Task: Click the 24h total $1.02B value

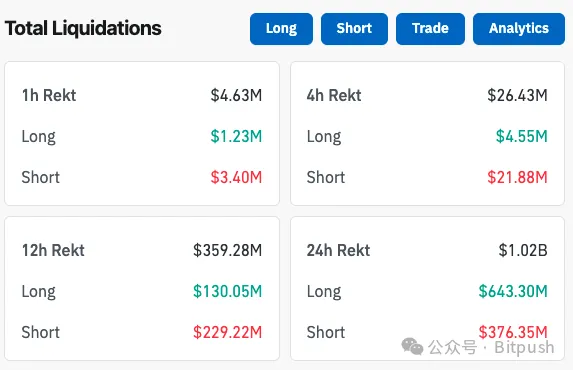Action: [x=523, y=250]
